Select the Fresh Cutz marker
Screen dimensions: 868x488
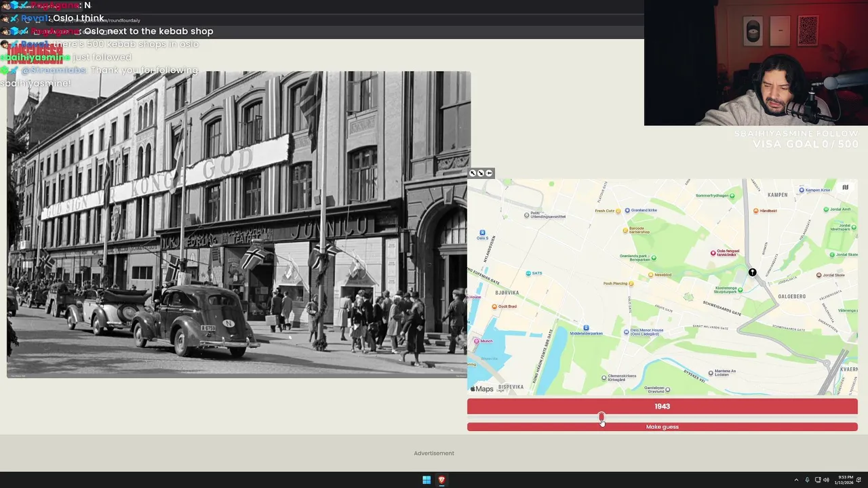tap(619, 211)
